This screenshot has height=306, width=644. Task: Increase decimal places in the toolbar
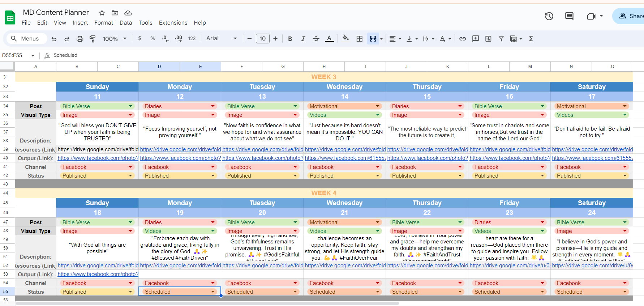point(179,38)
